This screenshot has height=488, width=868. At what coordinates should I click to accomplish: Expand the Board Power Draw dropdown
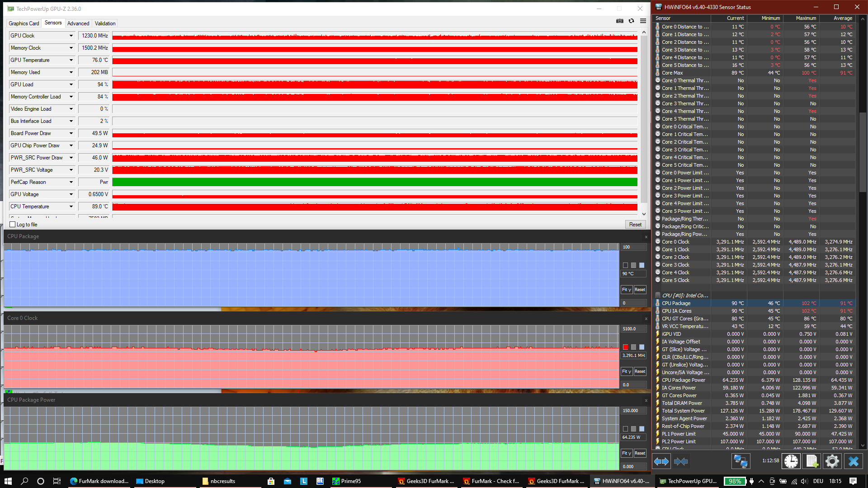[71, 133]
